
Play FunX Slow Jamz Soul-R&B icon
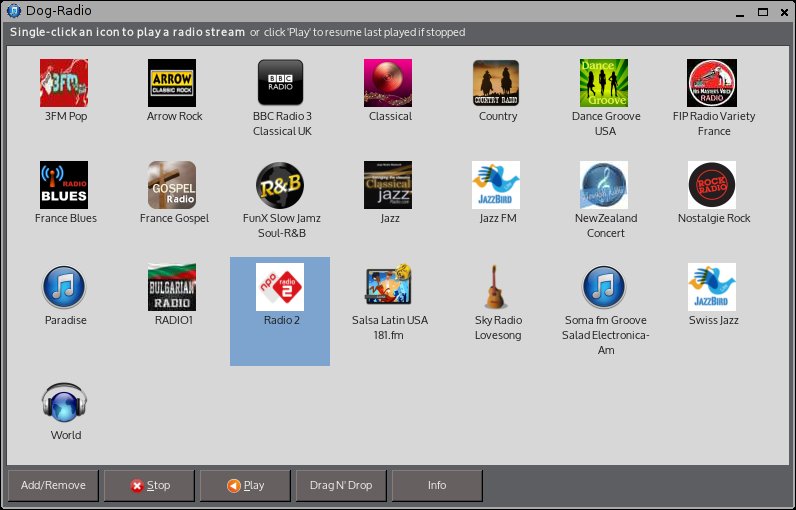point(280,185)
